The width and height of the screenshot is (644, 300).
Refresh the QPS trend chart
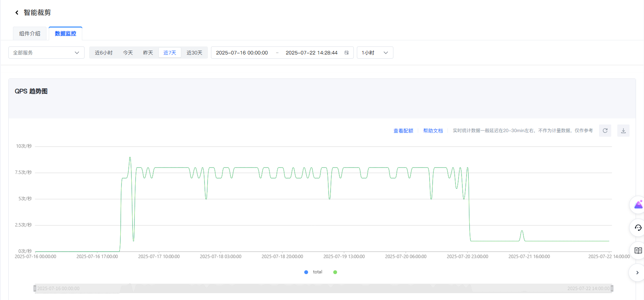605,131
